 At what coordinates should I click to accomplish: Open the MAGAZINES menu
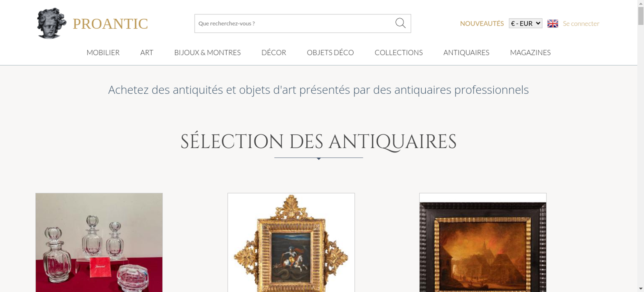530,52
